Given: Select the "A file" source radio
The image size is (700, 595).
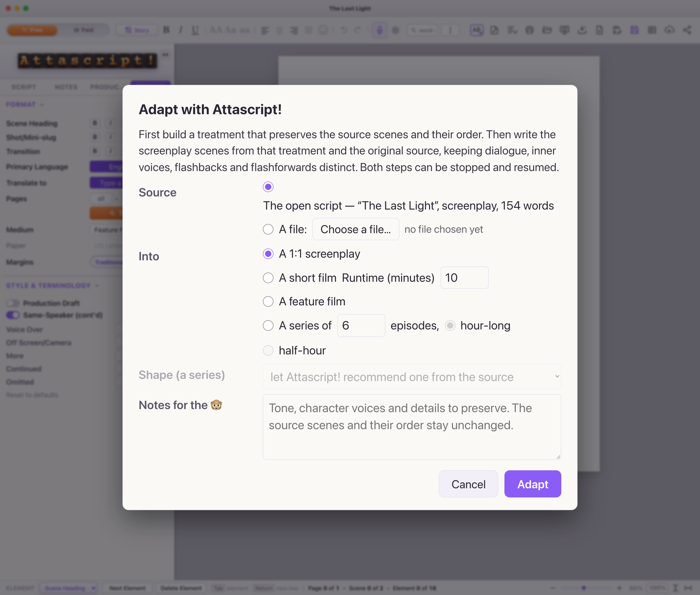Looking at the screenshot, I should pos(268,229).
